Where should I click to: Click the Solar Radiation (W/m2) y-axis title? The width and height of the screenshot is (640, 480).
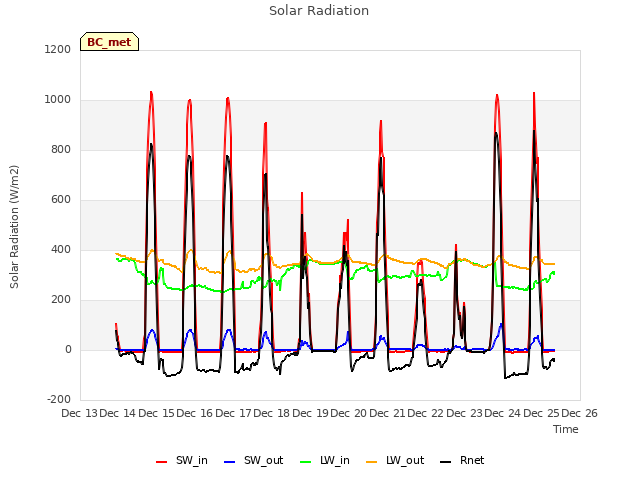(14, 227)
